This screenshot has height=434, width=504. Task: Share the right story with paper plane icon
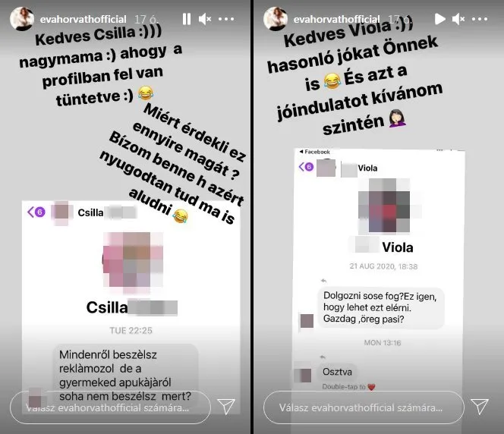tap(480, 407)
